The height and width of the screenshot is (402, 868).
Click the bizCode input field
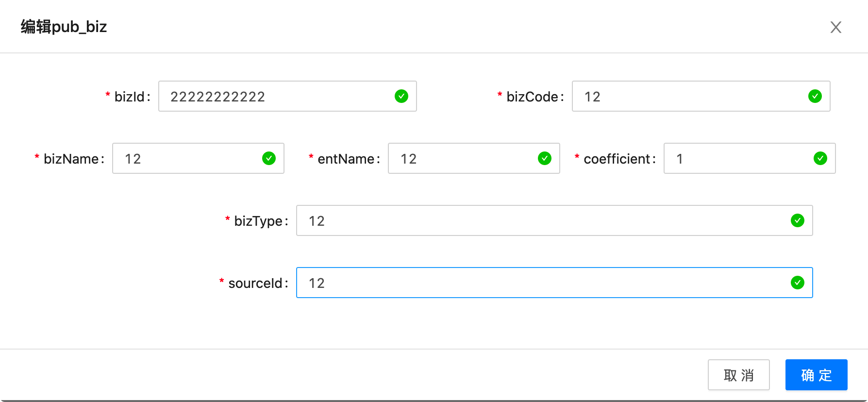click(701, 96)
